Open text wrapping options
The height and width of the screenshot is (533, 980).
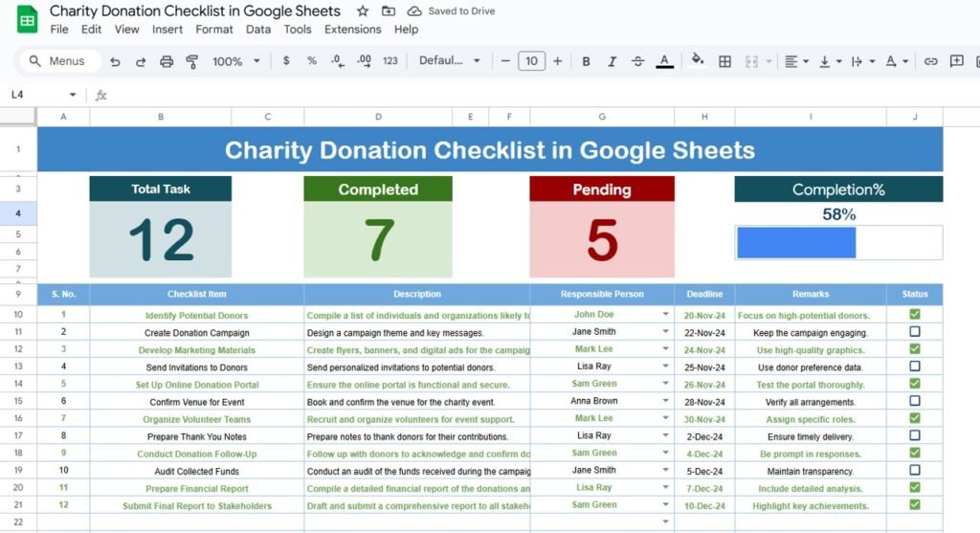pos(862,61)
